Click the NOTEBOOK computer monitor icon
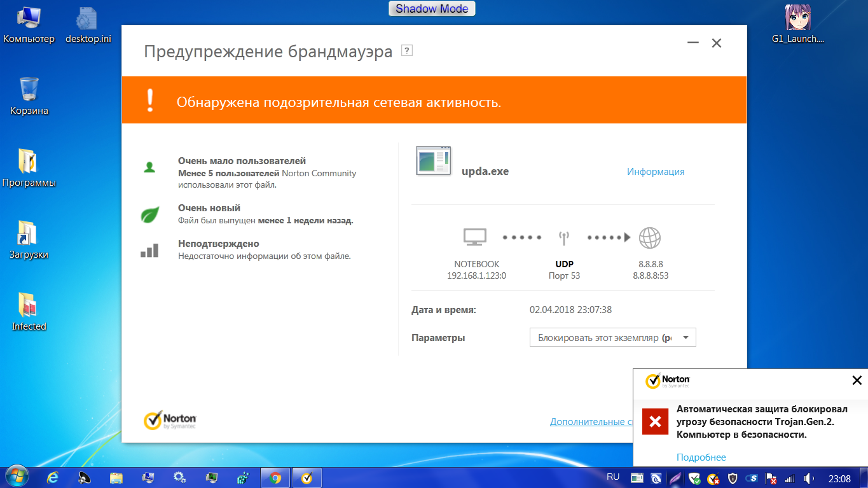 [x=475, y=237]
